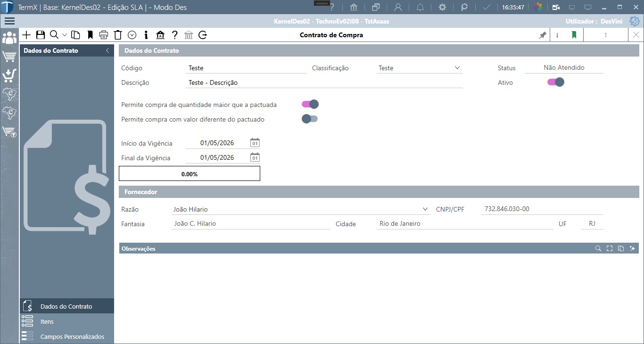The height and width of the screenshot is (344, 644).
Task: Open help with the toolbar question mark
Action: pos(174,35)
